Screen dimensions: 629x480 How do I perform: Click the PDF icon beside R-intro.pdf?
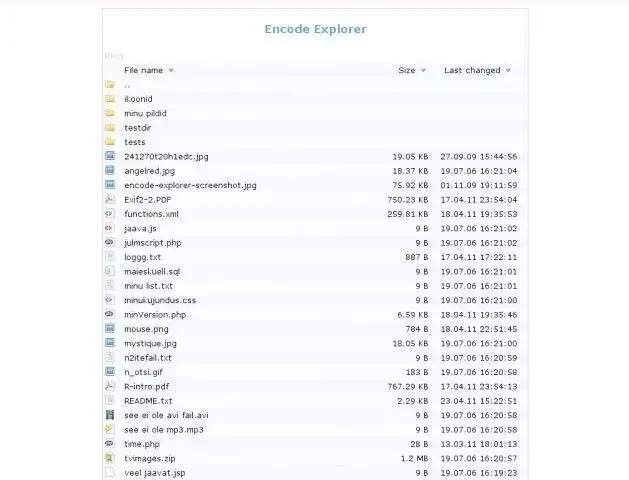point(110,386)
